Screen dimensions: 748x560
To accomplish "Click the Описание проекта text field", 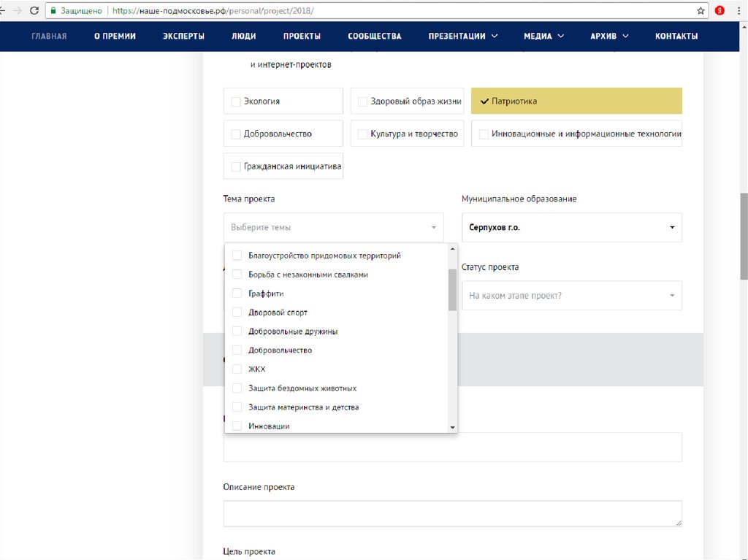I will pos(452,513).
